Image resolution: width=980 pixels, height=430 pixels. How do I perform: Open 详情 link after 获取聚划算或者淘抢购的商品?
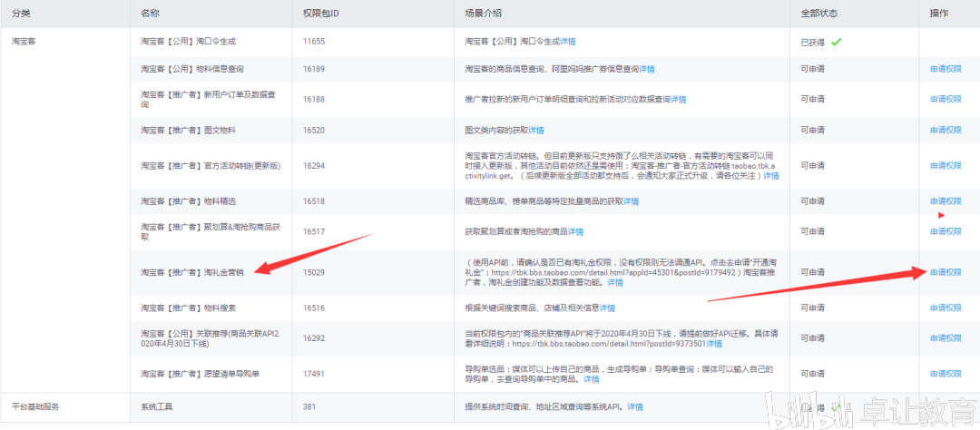click(575, 232)
